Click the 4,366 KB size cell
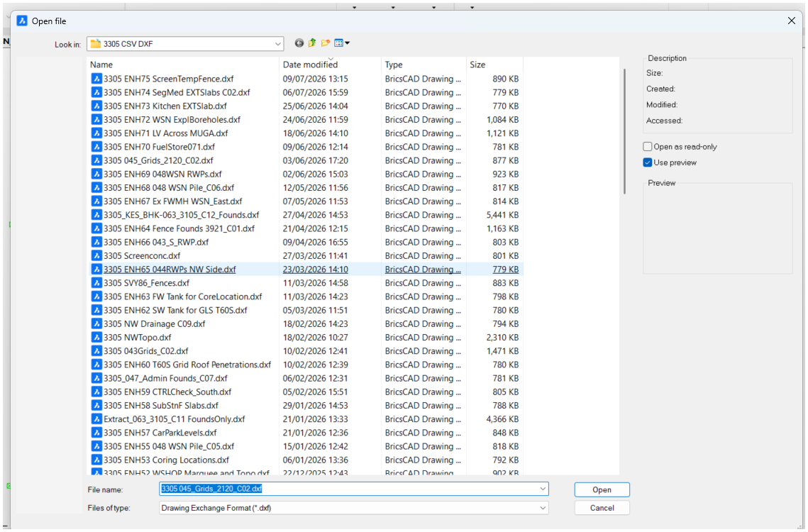 (502, 419)
